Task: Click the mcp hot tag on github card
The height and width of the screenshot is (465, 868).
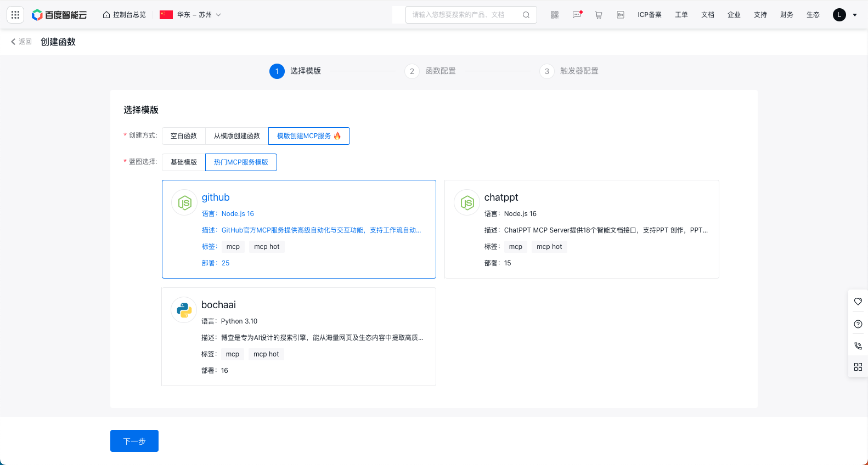Action: click(x=267, y=247)
